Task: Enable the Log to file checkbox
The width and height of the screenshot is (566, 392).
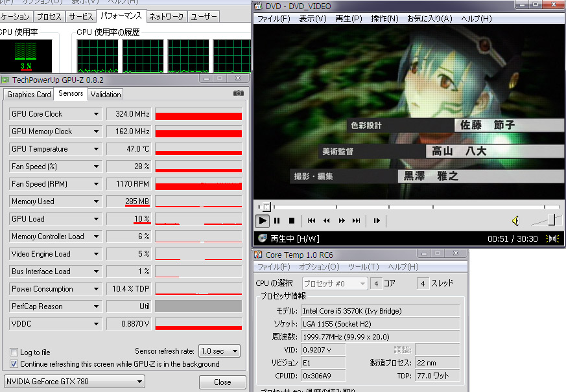Action: click(14, 352)
